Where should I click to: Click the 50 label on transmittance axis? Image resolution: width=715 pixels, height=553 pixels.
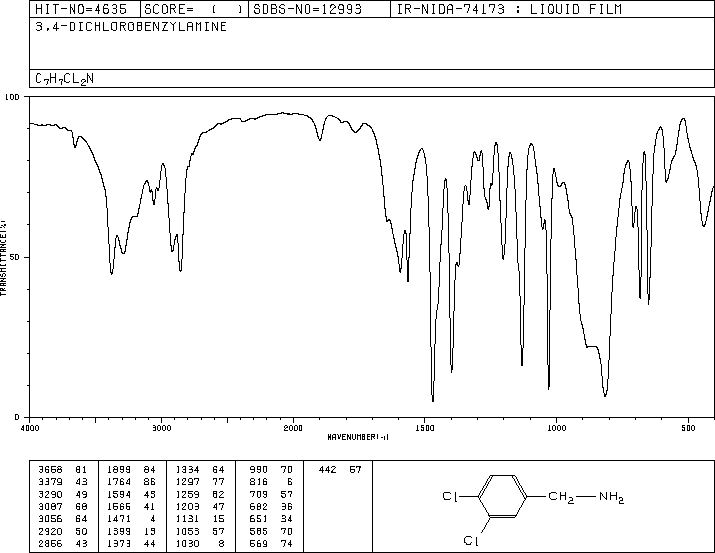[15, 257]
